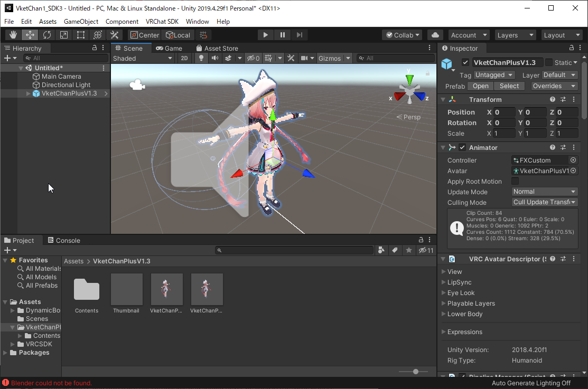Click the prefab Open button
This screenshot has width=588, height=389.
click(481, 86)
